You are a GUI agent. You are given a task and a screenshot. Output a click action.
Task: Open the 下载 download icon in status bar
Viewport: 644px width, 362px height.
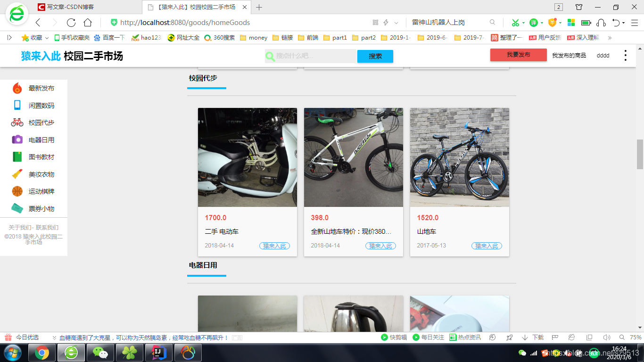pyautogui.click(x=533, y=337)
